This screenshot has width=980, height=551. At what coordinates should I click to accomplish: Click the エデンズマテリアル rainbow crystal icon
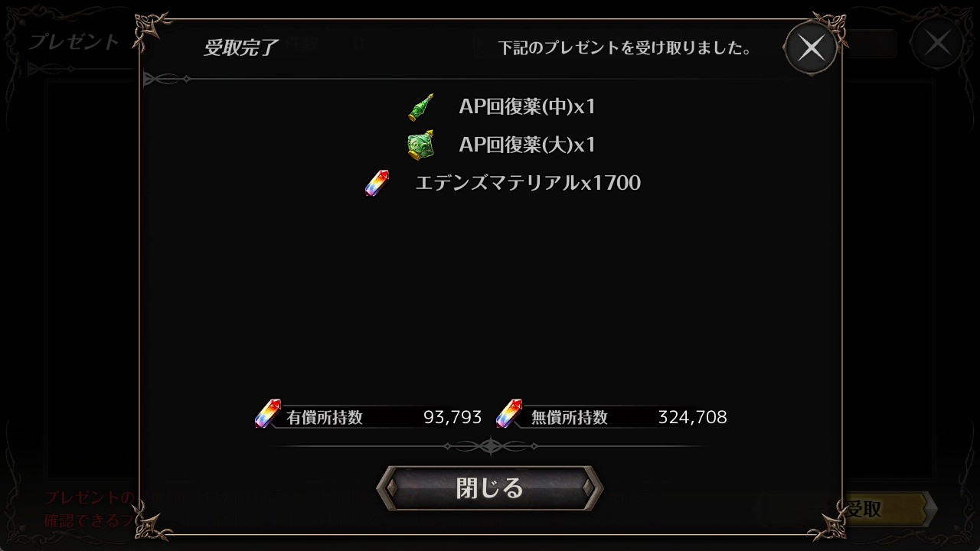[377, 183]
